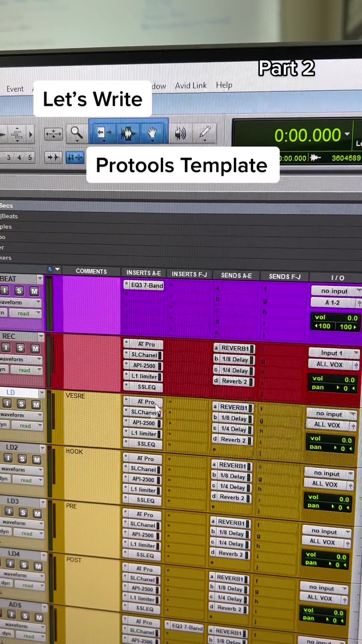Open the Input 1 selector on REC
Screen dimensions: 362x644
334,353
